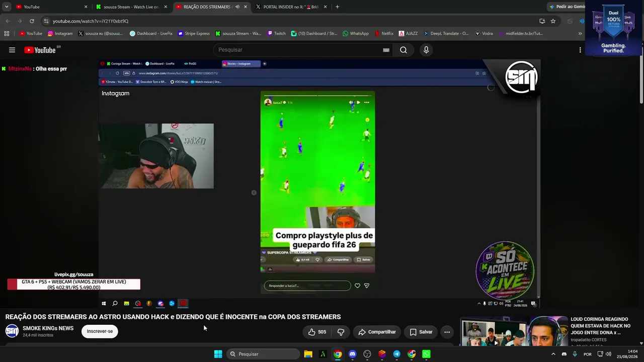Save the video with Salvar
Image resolution: width=644 pixels, height=362 pixels.
421,332
